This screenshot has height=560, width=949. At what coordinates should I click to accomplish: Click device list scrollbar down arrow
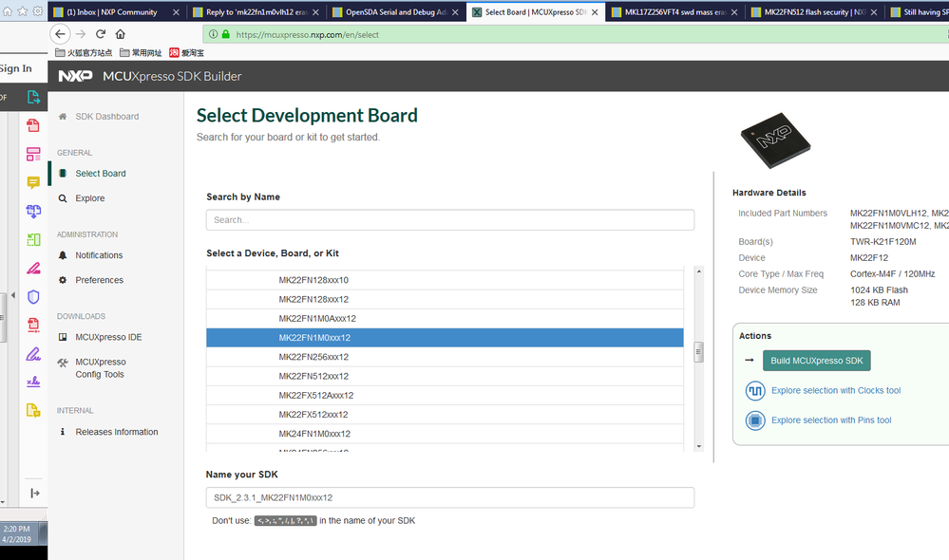[x=699, y=446]
